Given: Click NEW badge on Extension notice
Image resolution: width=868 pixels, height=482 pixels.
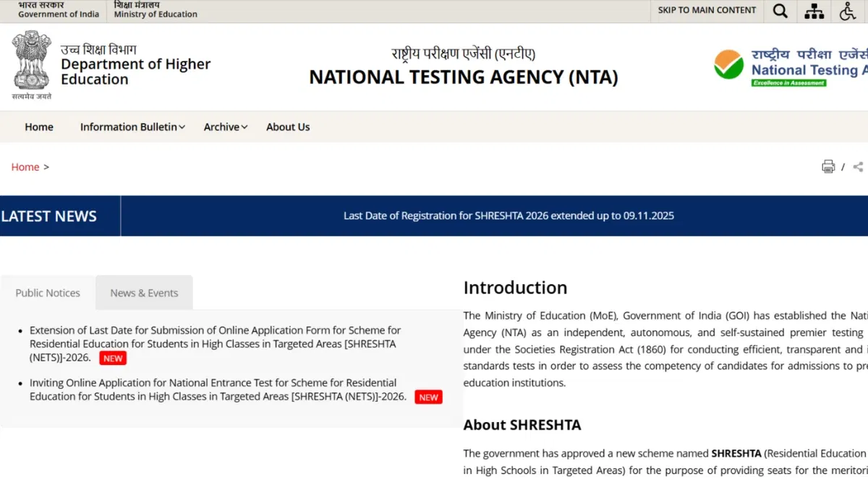Looking at the screenshot, I should 112,358.
